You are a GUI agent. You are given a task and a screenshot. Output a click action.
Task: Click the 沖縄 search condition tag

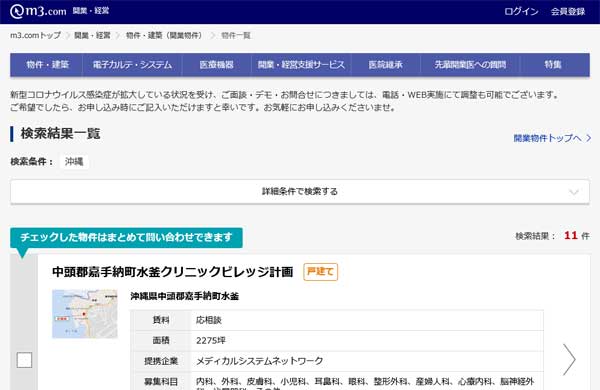point(74,162)
